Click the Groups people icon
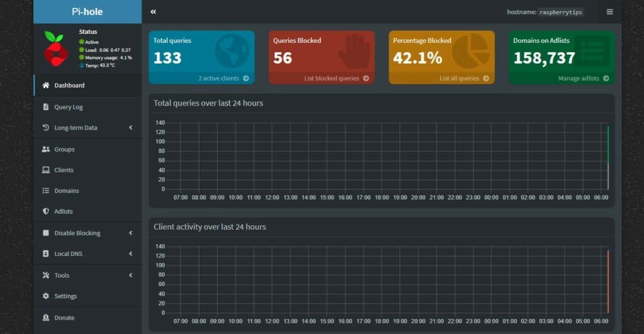The image size is (644, 334). click(45, 149)
